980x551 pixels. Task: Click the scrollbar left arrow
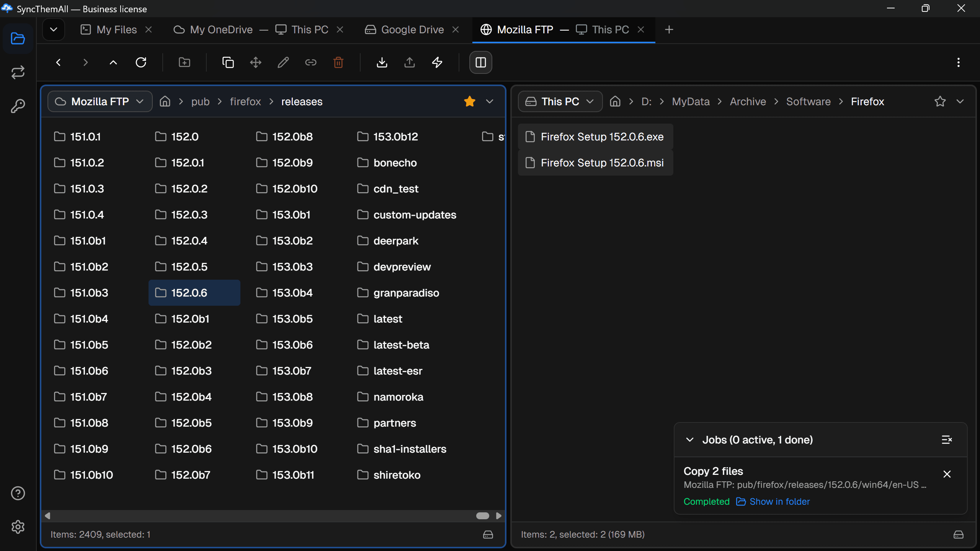click(47, 516)
